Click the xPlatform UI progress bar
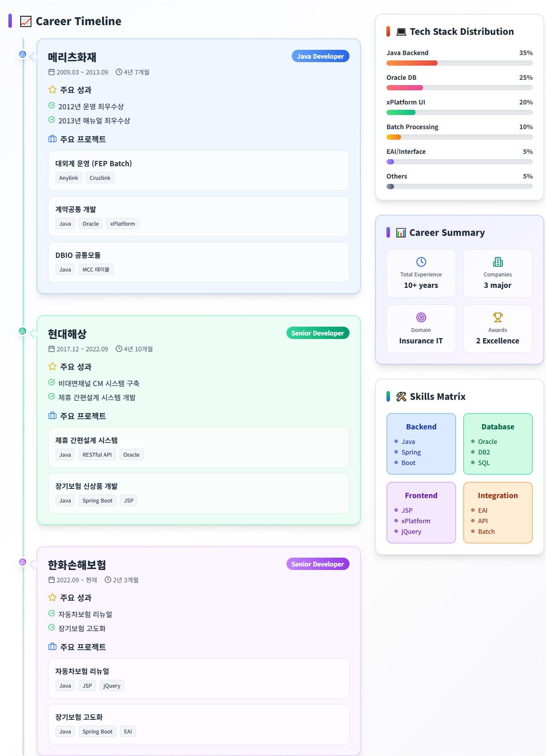Image resolution: width=546 pixels, height=756 pixels. coord(460,112)
